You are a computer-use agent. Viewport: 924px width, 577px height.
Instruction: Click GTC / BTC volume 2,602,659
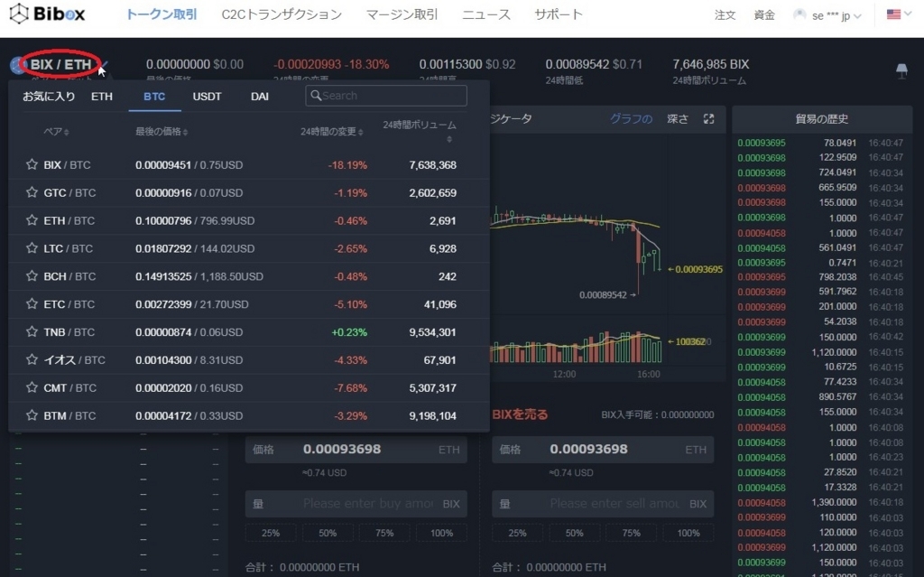coord(432,193)
